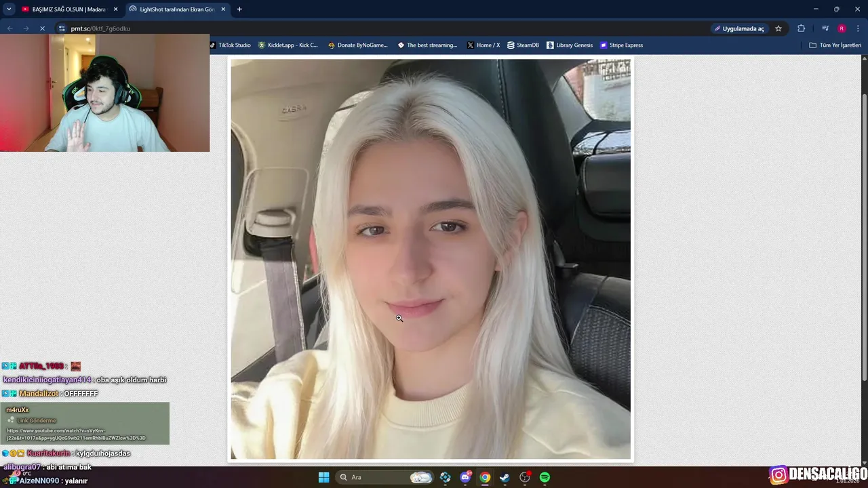The width and height of the screenshot is (868, 488).
Task: Open Discord from the taskbar
Action: coord(465,477)
